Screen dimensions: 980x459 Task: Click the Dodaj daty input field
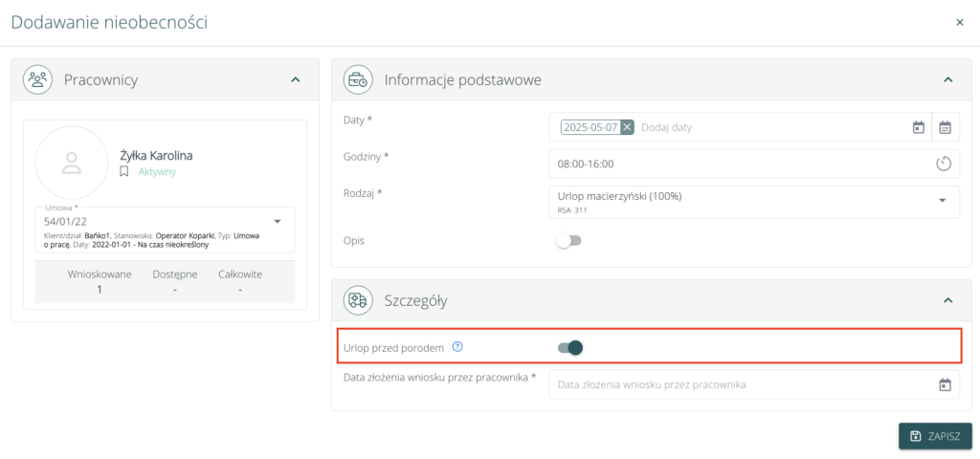[766, 127]
